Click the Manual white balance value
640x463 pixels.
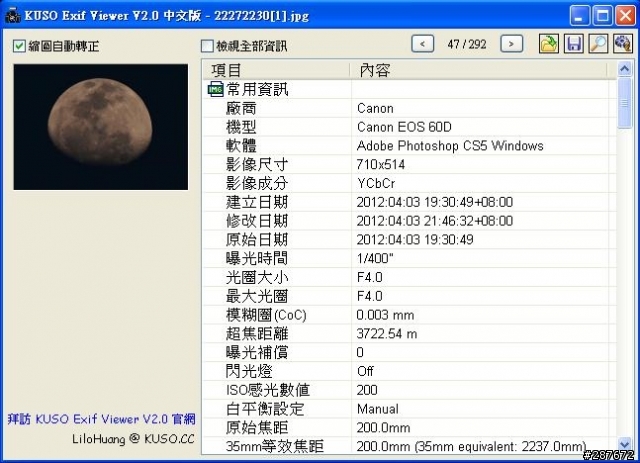378,409
